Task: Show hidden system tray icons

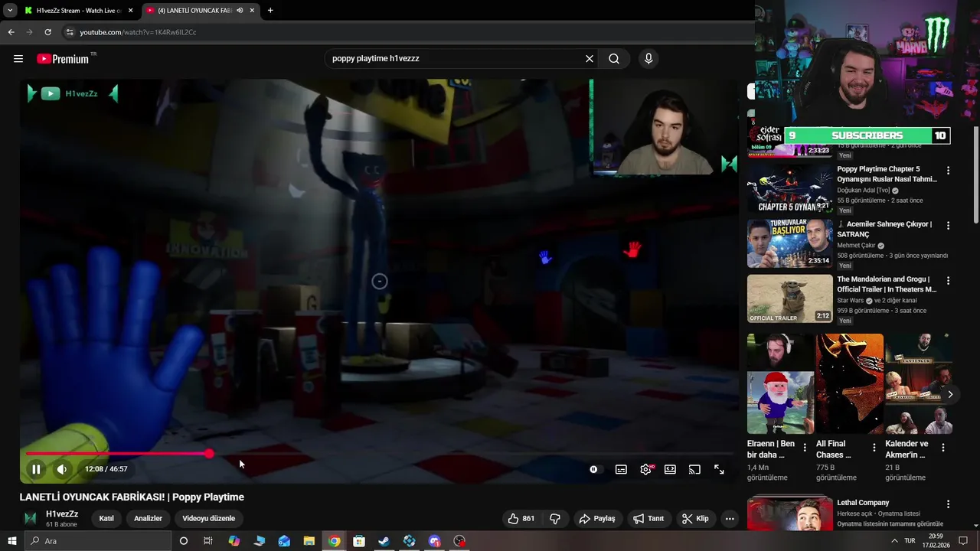Action: coord(894,541)
